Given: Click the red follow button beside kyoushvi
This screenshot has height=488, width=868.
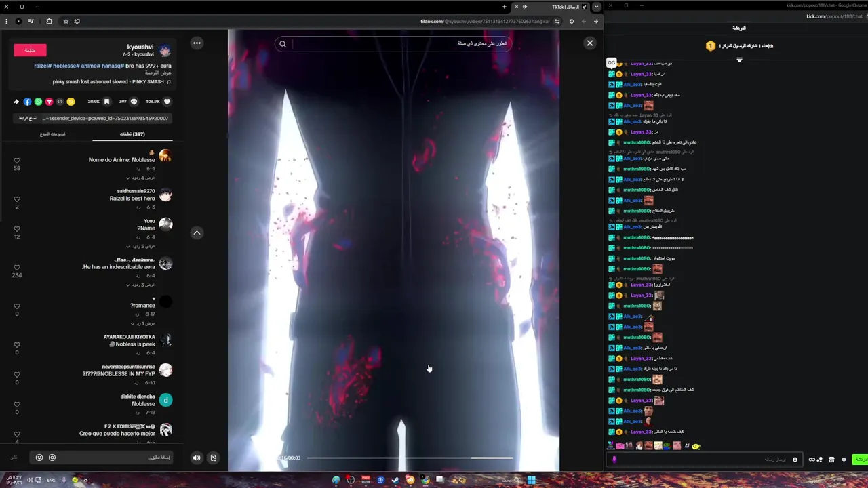Looking at the screenshot, I should click(30, 49).
